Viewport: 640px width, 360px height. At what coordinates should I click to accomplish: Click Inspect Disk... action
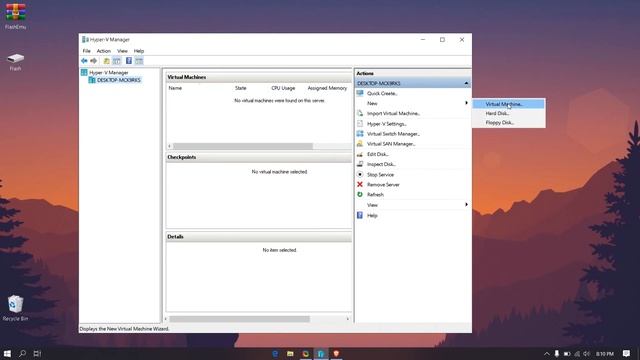click(381, 164)
